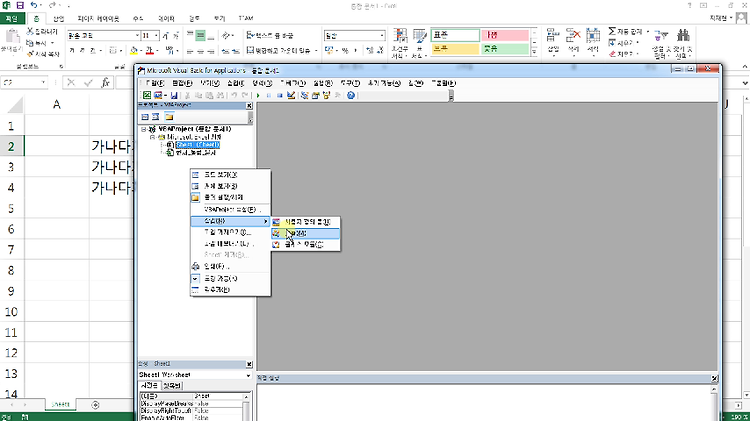This screenshot has width=750, height=421.
Task: Click Excel Italic formatting button
Action: (x=82, y=50)
